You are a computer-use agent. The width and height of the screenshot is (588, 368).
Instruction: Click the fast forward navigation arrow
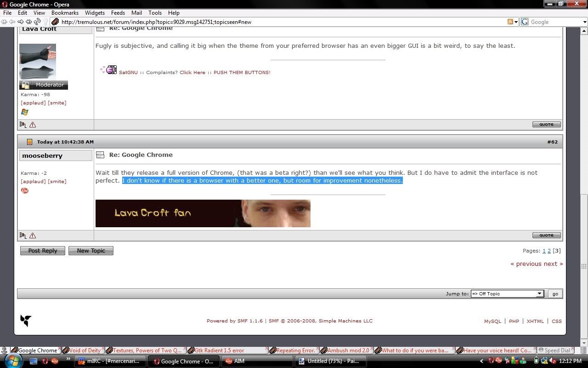tap(29, 22)
